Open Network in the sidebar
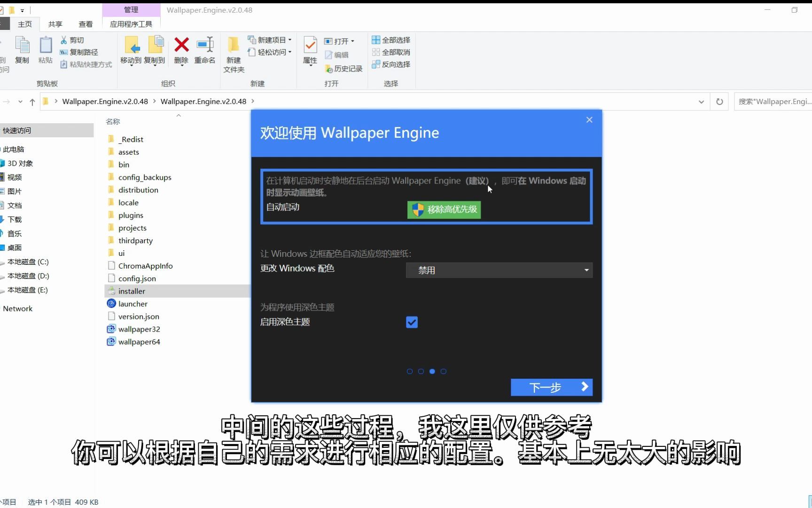The image size is (812, 508). (x=18, y=309)
